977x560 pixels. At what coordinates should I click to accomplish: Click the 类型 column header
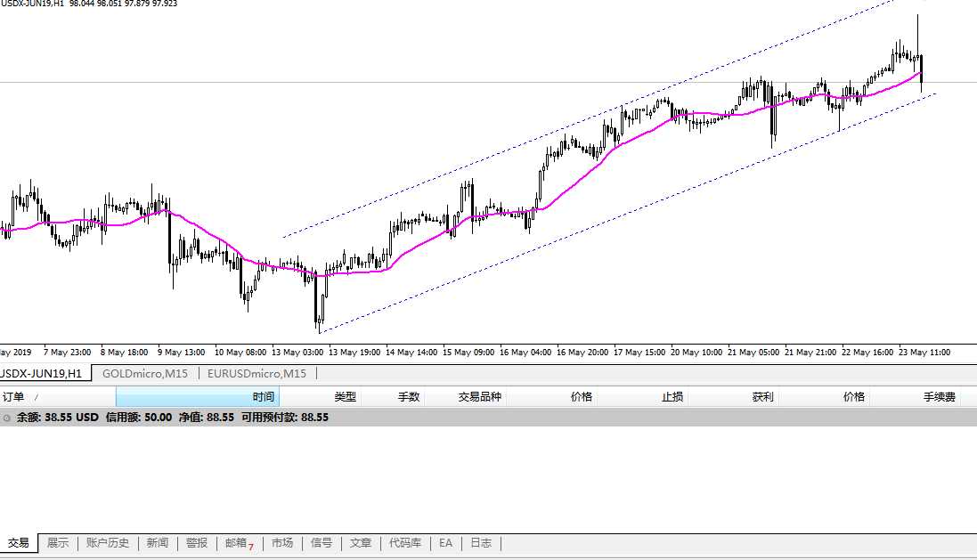[x=345, y=397]
